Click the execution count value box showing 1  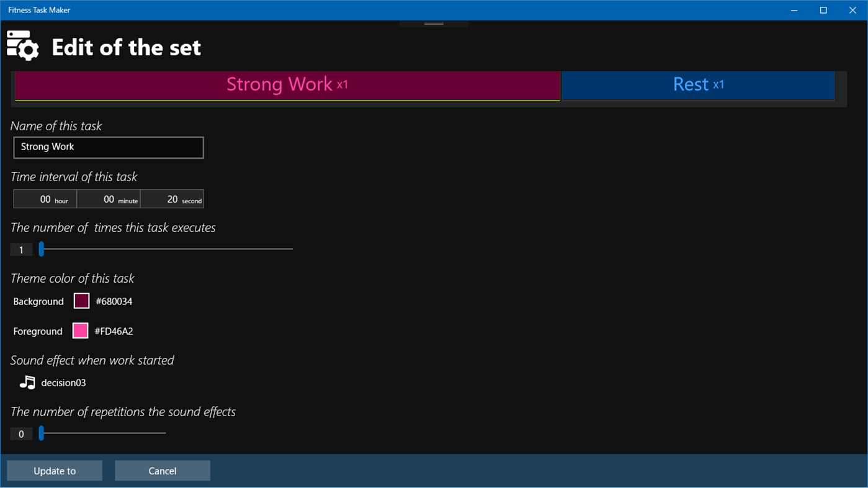click(x=20, y=249)
